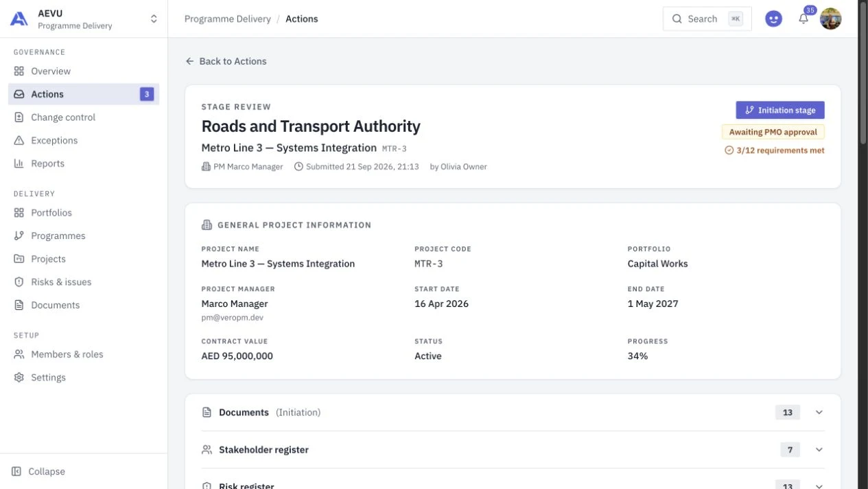Click Programme Delivery breadcrumb link
The width and height of the screenshot is (868, 489).
[228, 19]
